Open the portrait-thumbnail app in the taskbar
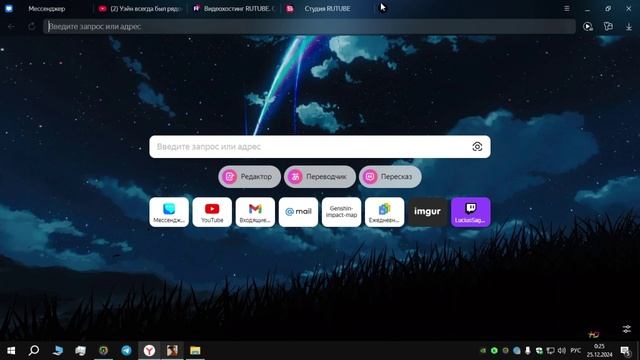This screenshot has height=360, width=640. (x=172, y=351)
